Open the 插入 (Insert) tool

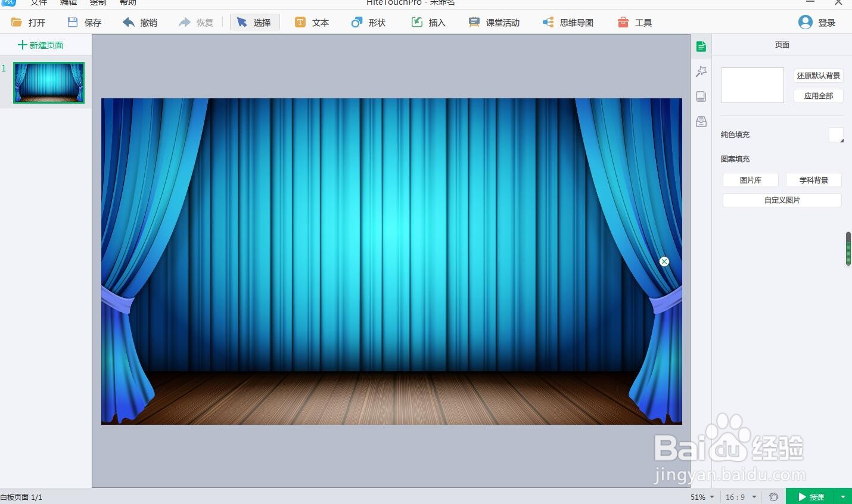[428, 23]
